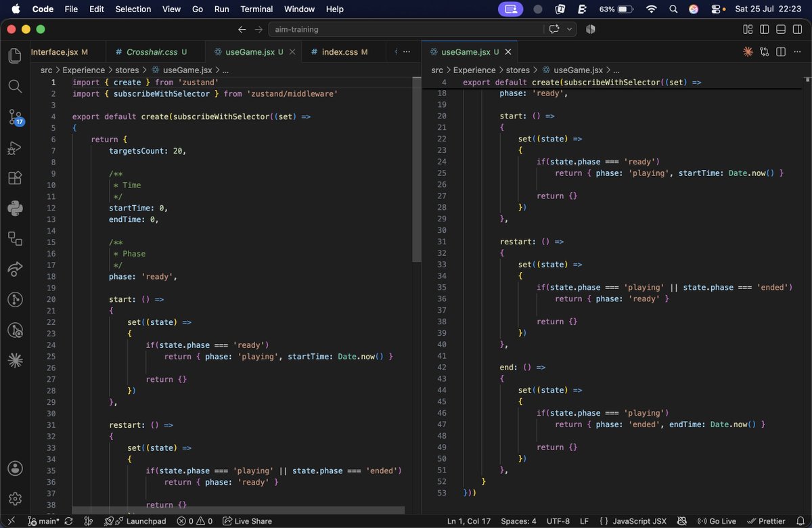This screenshot has width=812, height=528.
Task: Open the Search view in activity bar
Action: (x=15, y=86)
